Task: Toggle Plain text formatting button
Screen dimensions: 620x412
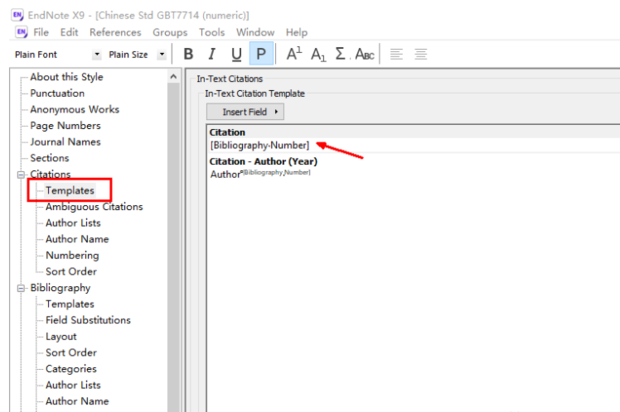Action: 261,53
